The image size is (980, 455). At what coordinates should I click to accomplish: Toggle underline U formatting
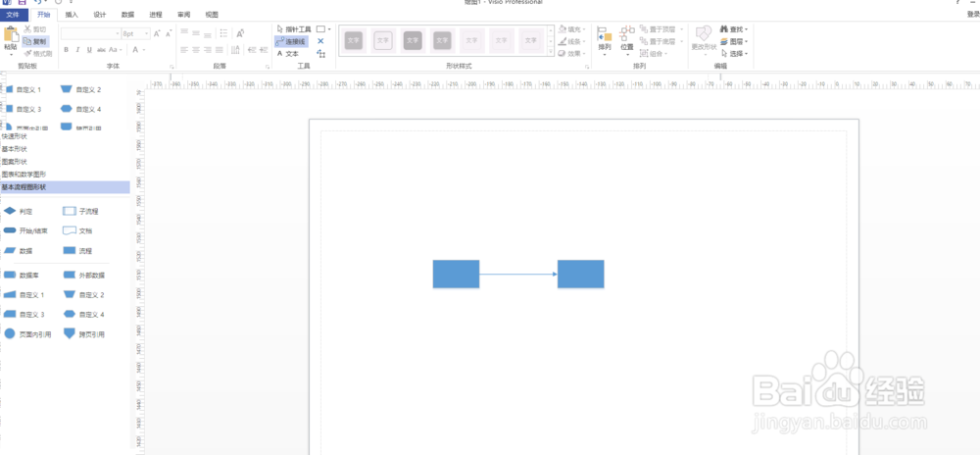click(89, 49)
